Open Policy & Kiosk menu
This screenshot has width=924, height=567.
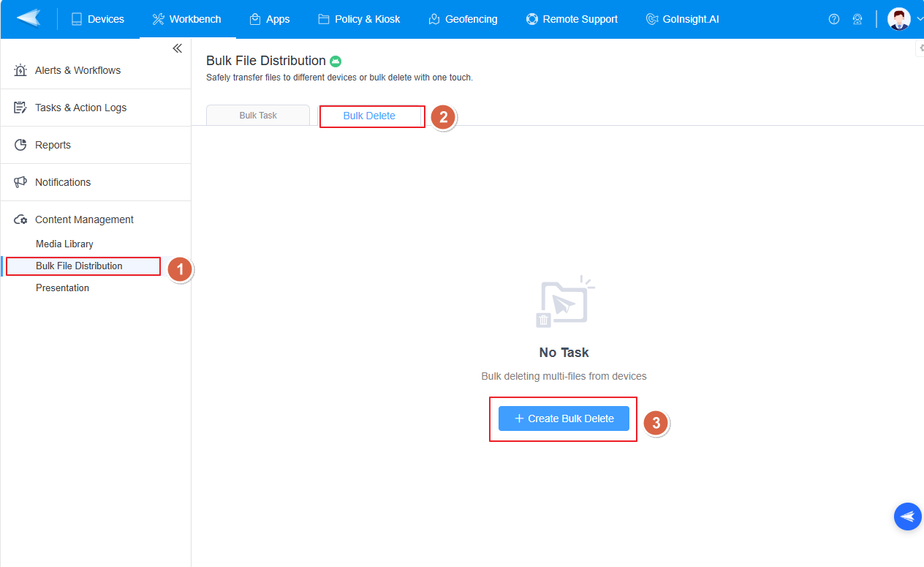pyautogui.click(x=359, y=19)
